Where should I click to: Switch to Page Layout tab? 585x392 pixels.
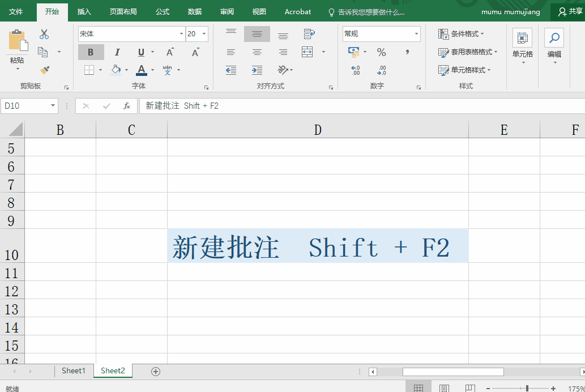click(x=123, y=12)
